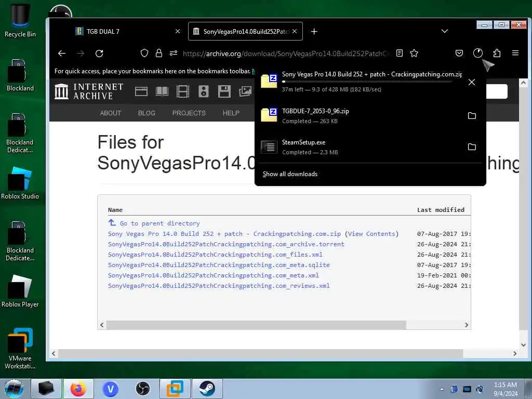Open Roblox Studio desktop shortcut
The height and width of the screenshot is (399, 532).
20,183
